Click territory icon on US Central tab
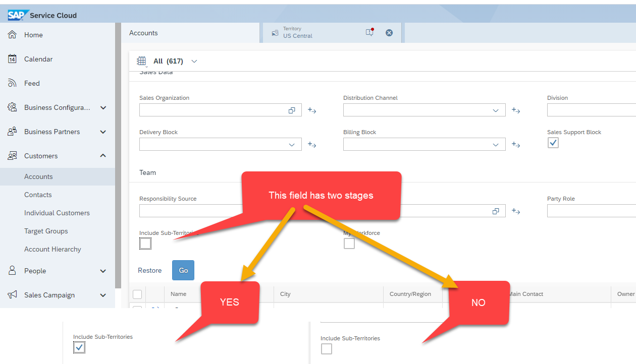 (275, 33)
